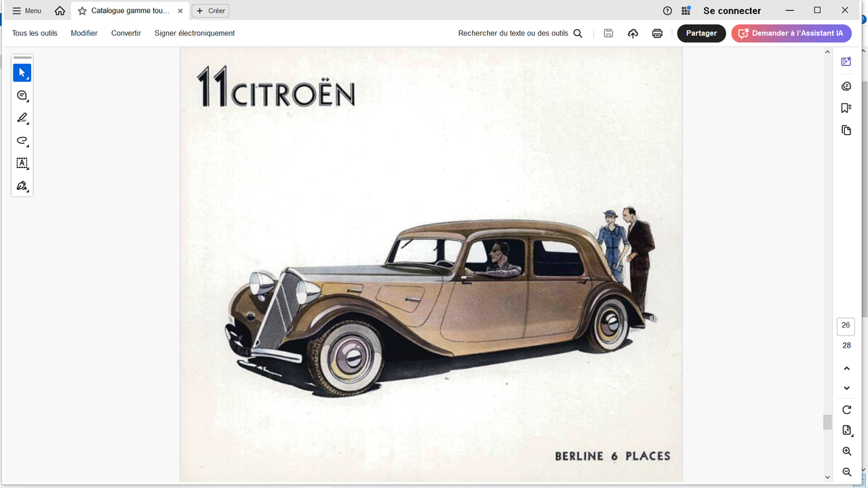
Task: Click the 11 CITROËN page heading
Action: [275, 86]
